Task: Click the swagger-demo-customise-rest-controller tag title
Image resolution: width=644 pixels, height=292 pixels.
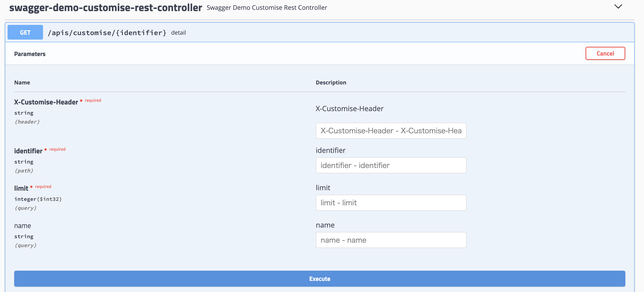Action: click(x=106, y=8)
